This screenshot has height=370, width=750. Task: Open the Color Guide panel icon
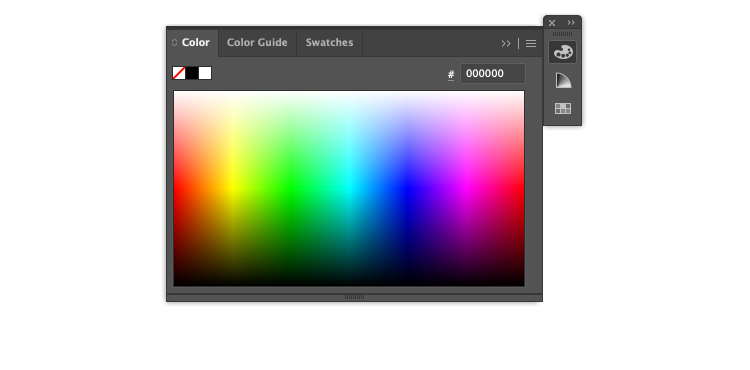coord(562,80)
